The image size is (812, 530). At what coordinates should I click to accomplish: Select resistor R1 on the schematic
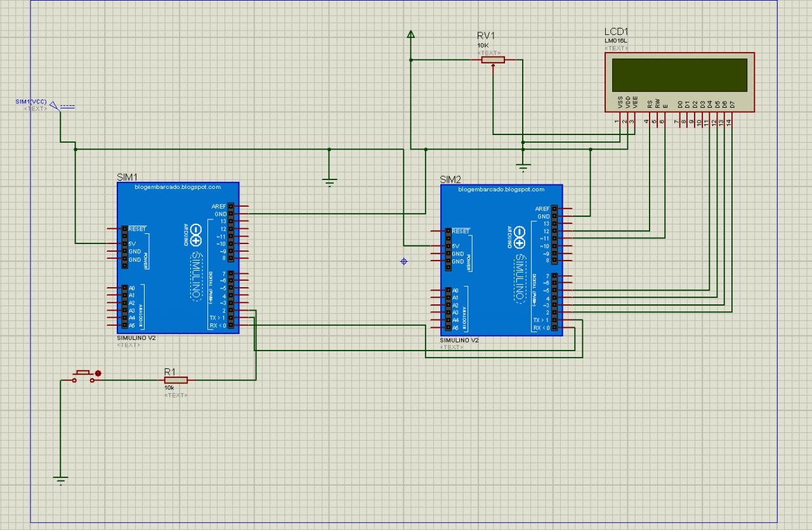[176, 380]
